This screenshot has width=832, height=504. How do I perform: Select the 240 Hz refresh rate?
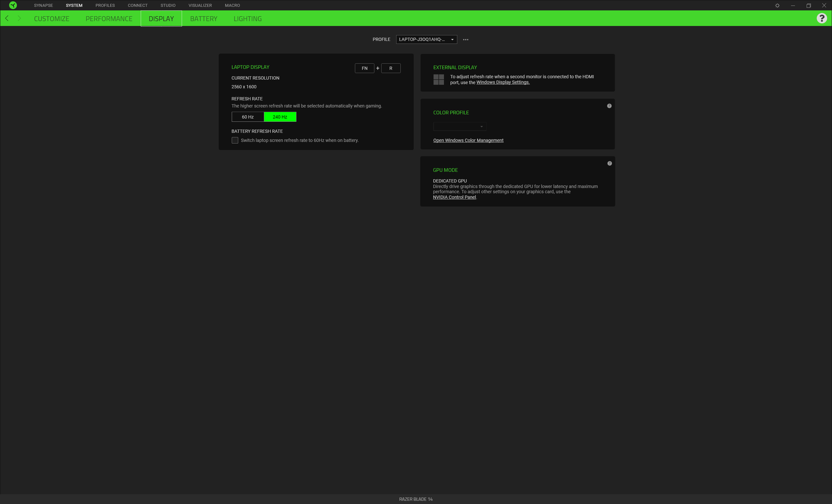pos(280,117)
